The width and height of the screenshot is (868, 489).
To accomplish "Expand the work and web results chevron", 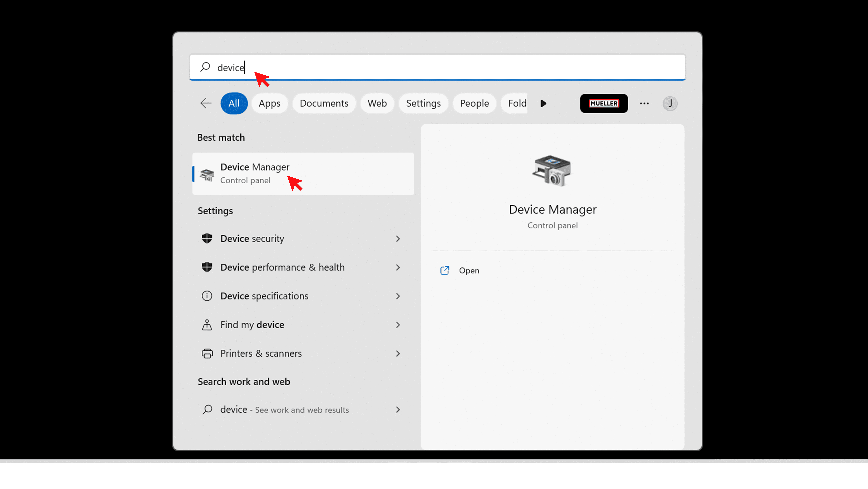I will click(398, 409).
